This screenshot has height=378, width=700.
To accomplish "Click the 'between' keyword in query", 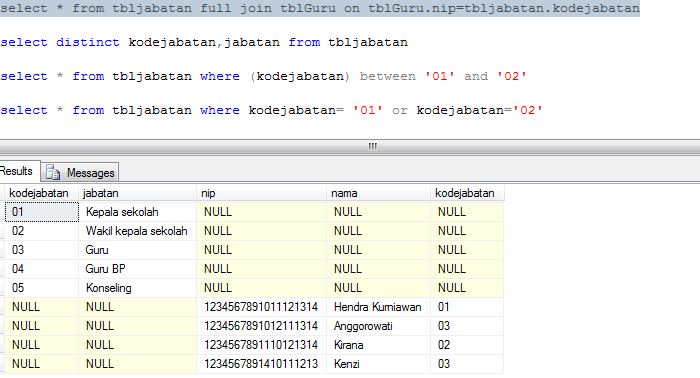I will (388, 76).
